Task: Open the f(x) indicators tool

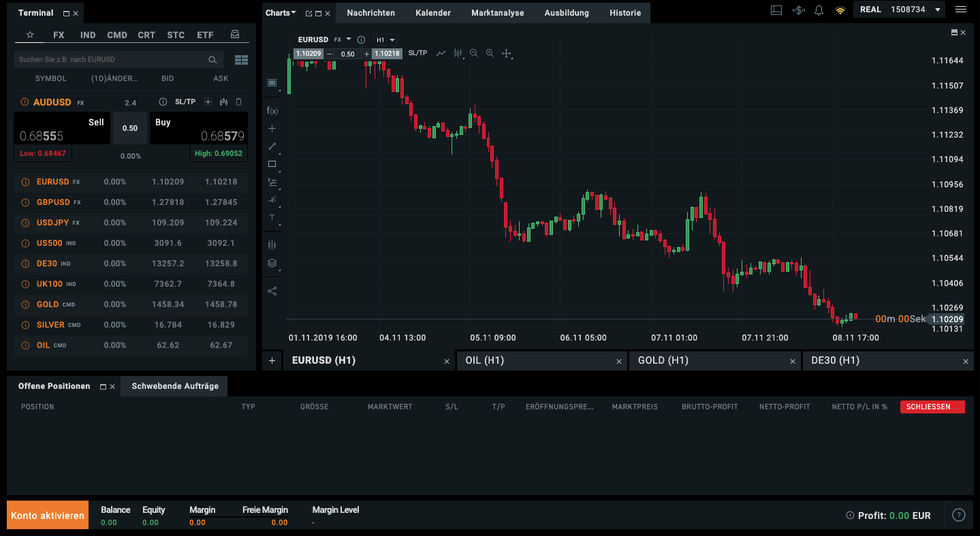Action: pos(272,110)
